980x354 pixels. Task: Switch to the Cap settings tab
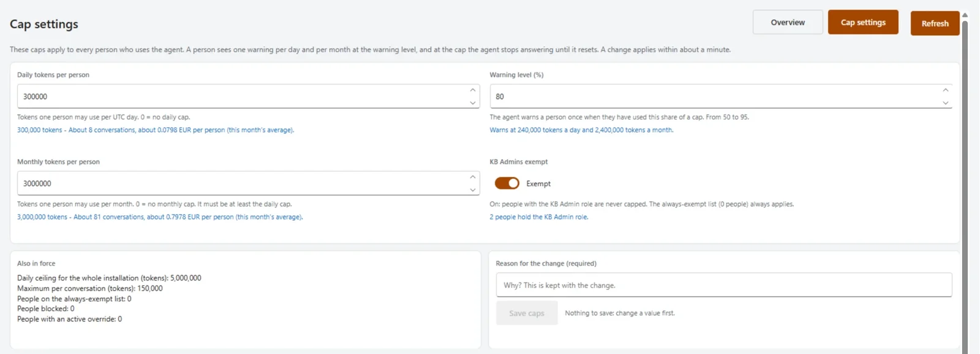pos(863,23)
